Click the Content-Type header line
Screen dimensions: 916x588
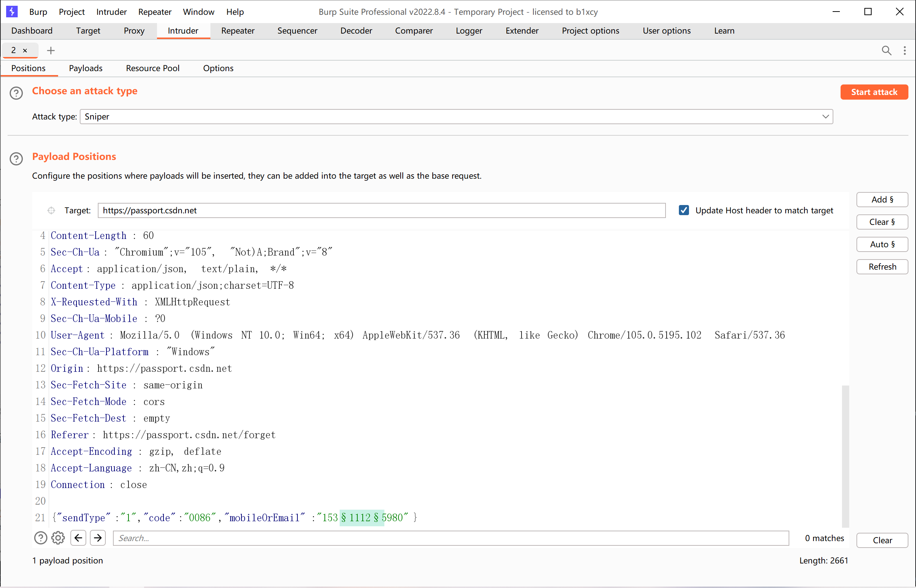click(x=172, y=285)
